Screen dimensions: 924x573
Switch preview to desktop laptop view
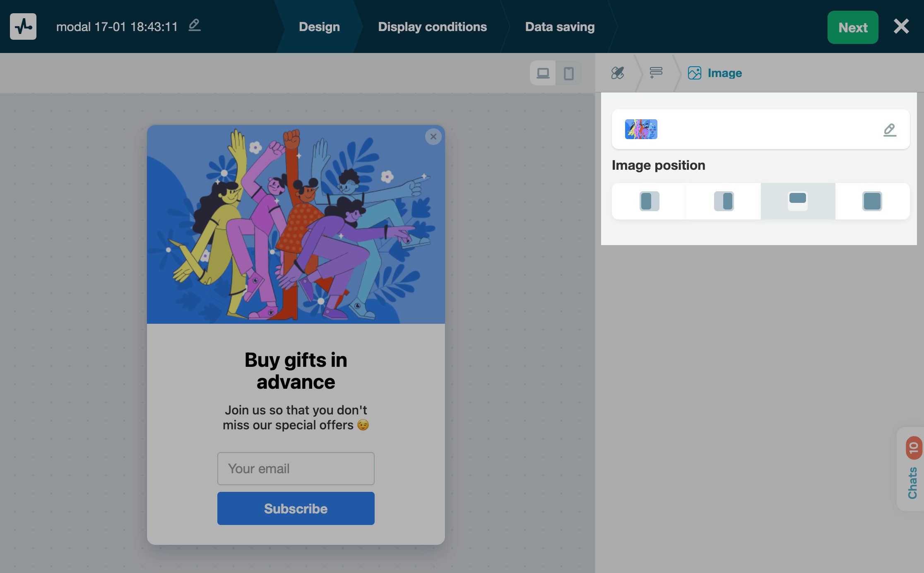coord(543,73)
